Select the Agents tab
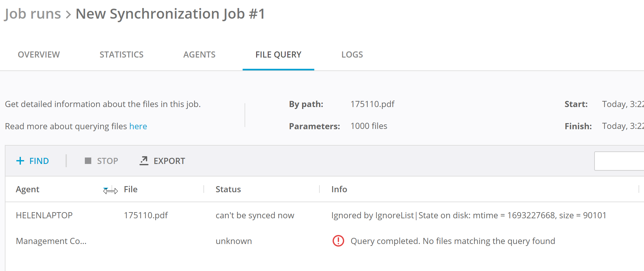Image resolution: width=644 pixels, height=271 pixels. tap(199, 55)
